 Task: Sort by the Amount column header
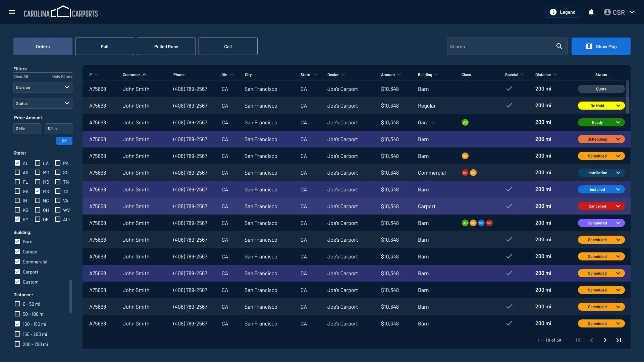click(391, 75)
